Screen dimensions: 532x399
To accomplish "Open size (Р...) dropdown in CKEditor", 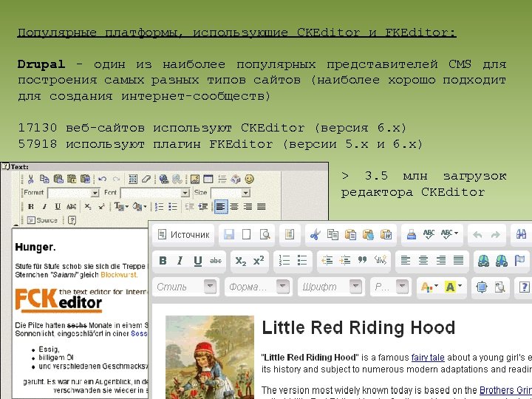I will pos(391,287).
